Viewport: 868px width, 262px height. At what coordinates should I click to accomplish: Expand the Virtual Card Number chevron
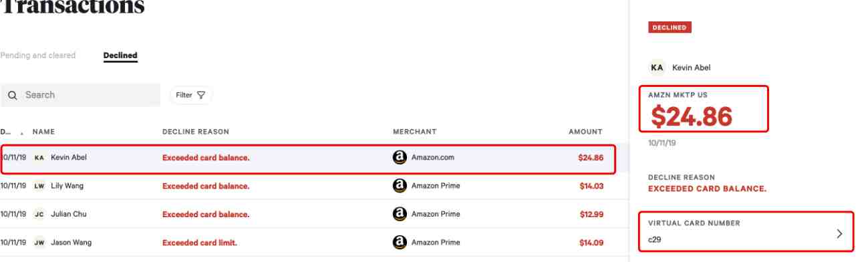pos(840,234)
